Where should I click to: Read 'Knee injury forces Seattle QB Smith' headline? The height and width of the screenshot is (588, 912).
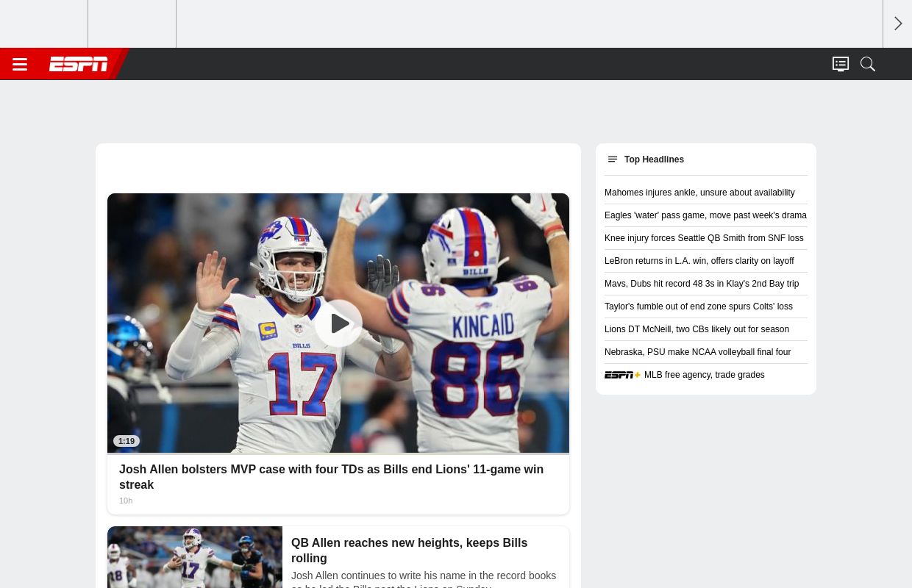click(704, 238)
